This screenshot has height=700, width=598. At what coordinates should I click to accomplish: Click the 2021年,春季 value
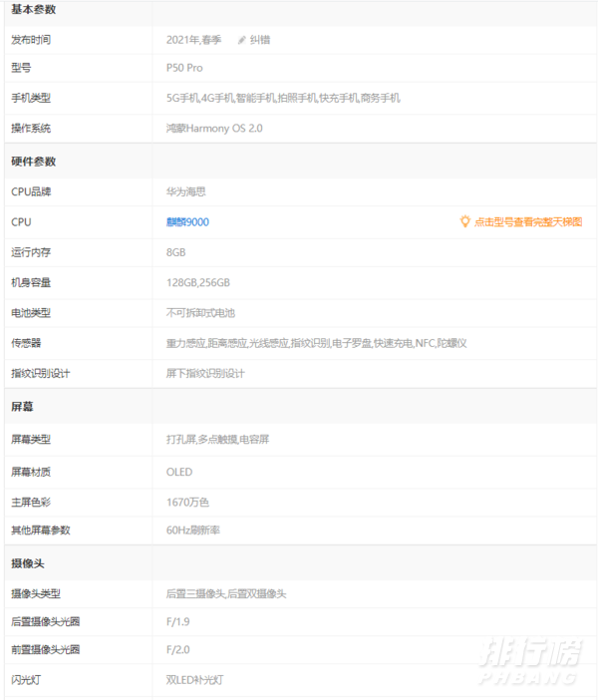coord(193,40)
